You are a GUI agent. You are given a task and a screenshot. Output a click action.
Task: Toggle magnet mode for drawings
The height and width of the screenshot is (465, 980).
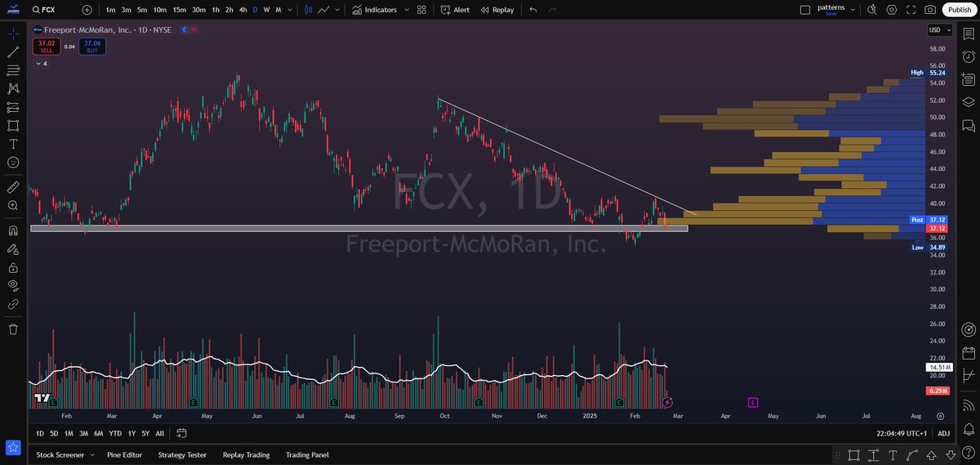[x=13, y=230]
